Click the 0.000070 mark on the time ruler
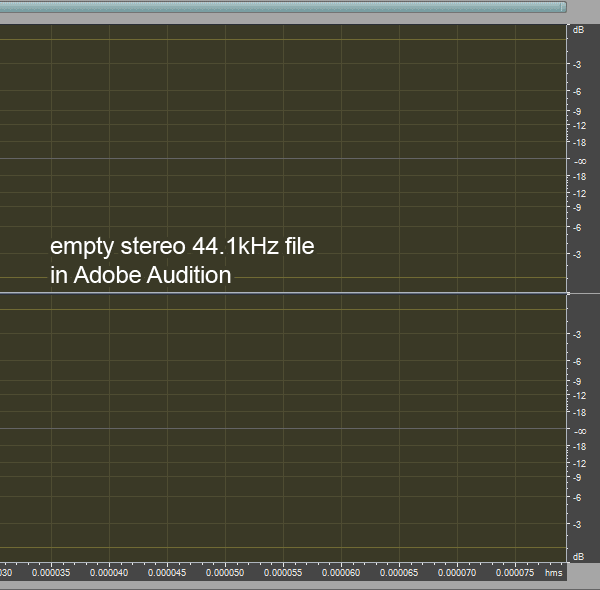600x590 pixels. (x=456, y=574)
